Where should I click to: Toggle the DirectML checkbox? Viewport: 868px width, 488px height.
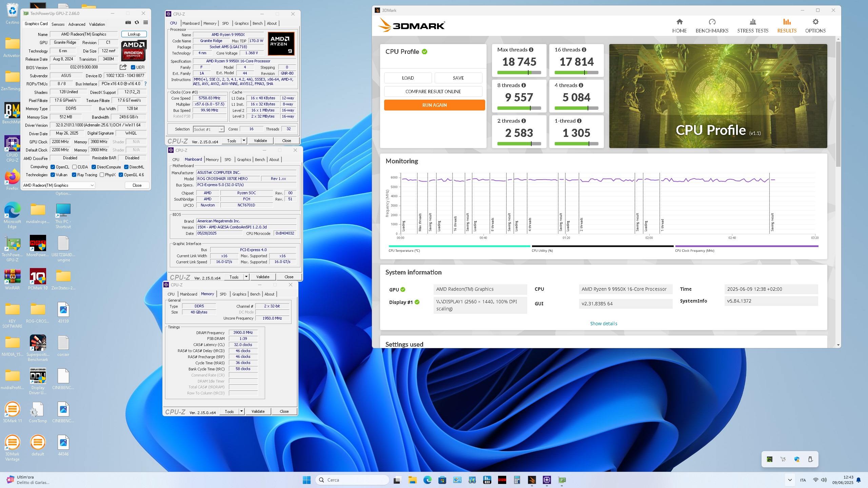(x=126, y=167)
